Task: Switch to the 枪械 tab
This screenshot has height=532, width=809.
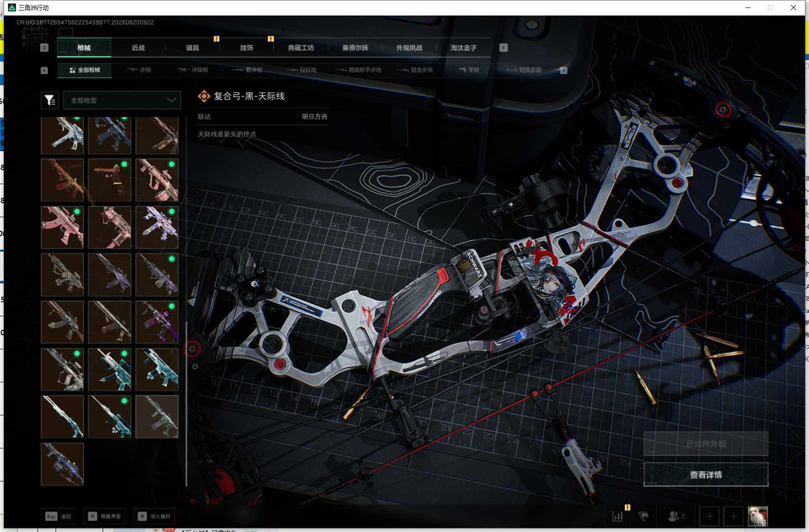Action: (x=84, y=48)
